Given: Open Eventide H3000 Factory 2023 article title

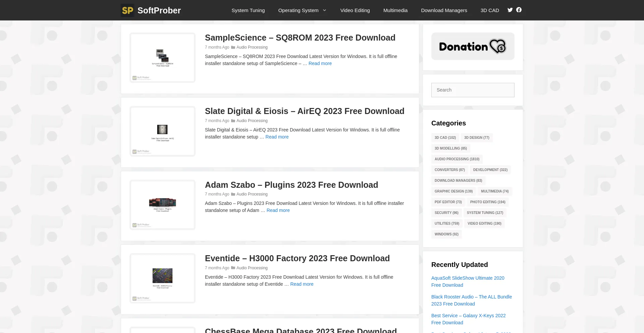Looking at the screenshot, I should click(x=297, y=258).
